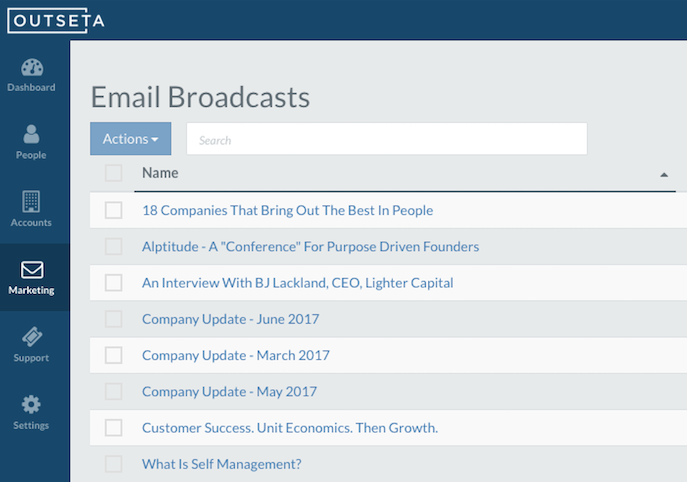Toggle the select-all checkbox beside Name

coord(113,173)
